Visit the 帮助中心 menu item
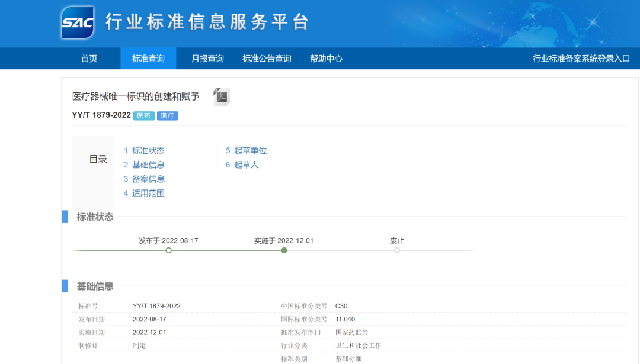Image resolution: width=640 pixels, height=364 pixels. pyautogui.click(x=326, y=59)
